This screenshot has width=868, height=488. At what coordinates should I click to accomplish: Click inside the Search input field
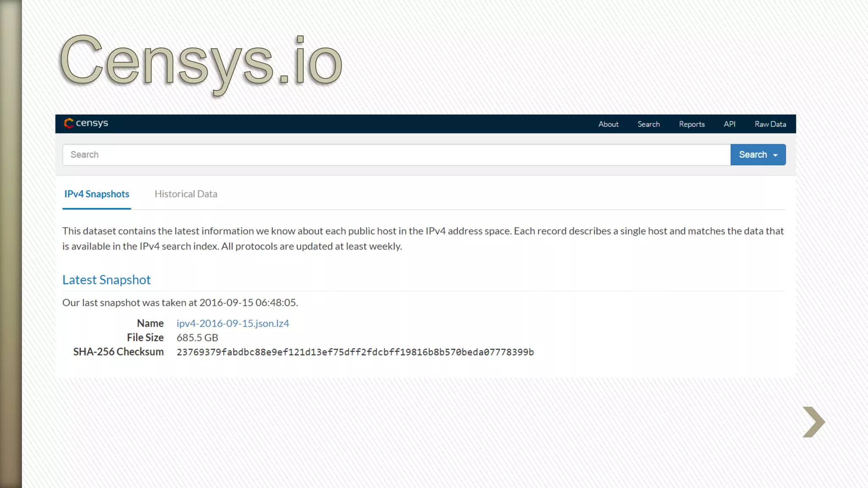pyautogui.click(x=396, y=155)
